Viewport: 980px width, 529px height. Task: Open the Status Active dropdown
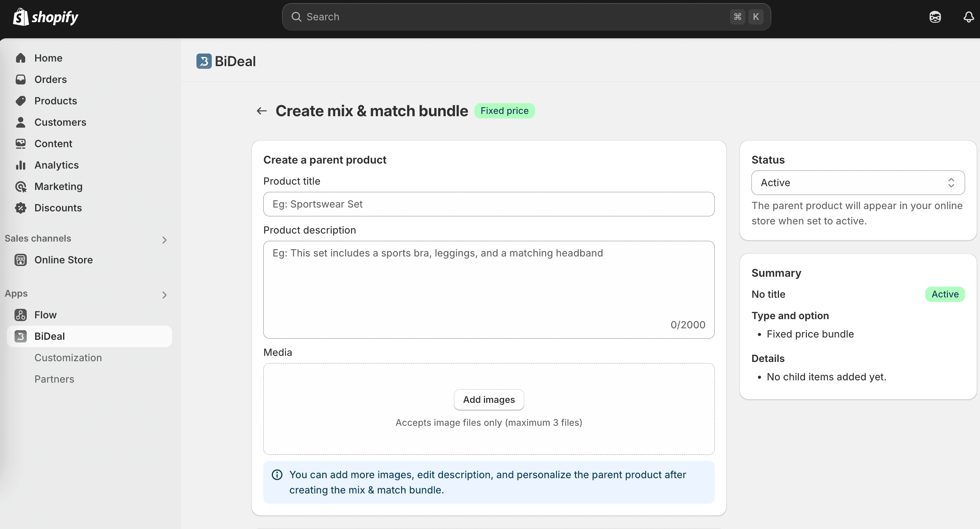point(858,183)
